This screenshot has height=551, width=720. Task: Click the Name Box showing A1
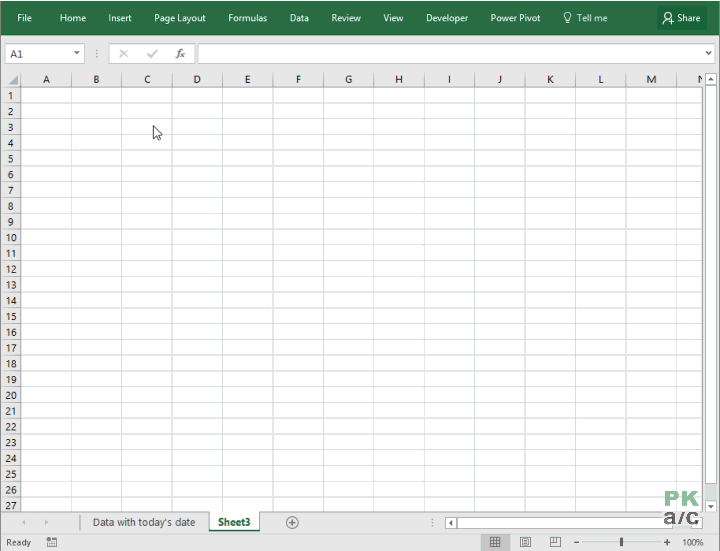39,54
